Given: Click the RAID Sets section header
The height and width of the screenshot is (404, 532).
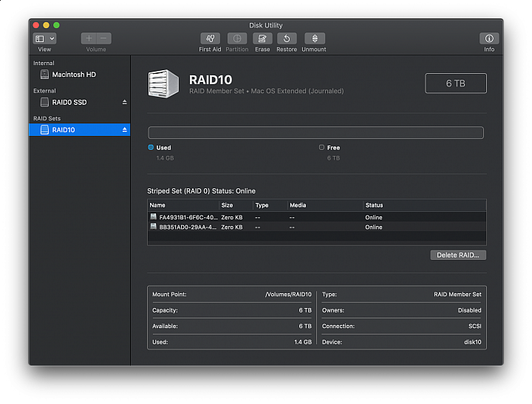Looking at the screenshot, I should pyautogui.click(x=47, y=118).
